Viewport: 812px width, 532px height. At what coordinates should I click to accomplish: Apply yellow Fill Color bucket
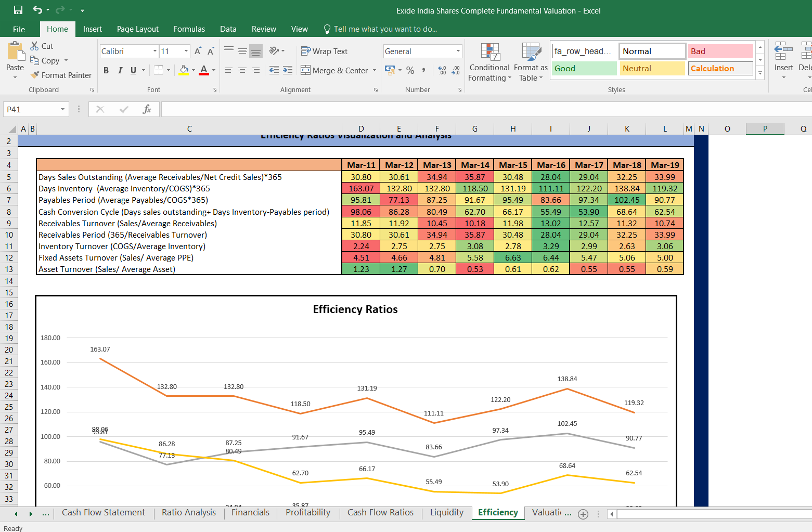tap(184, 70)
